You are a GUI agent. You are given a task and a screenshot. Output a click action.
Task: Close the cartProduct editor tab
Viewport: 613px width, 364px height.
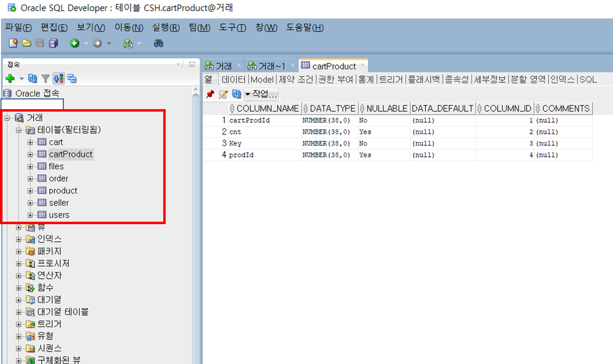point(363,65)
